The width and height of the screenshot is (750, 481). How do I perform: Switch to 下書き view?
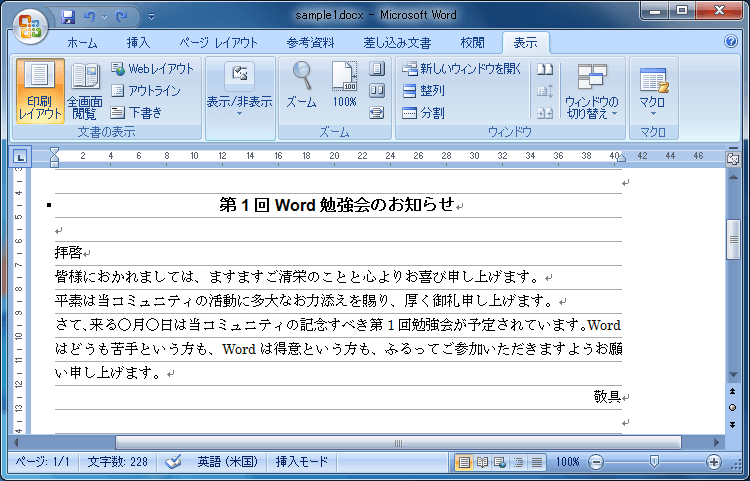136,113
